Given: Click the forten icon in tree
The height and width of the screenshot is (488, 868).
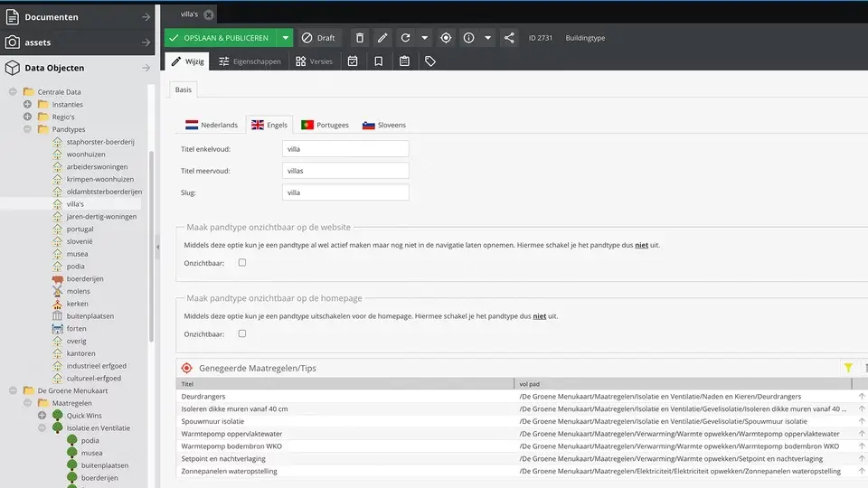Looking at the screenshot, I should pos(58,329).
